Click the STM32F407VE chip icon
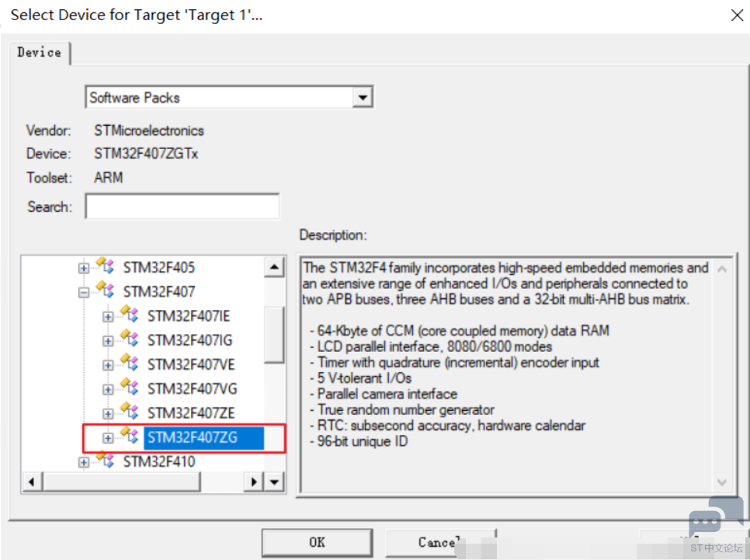 pos(129,362)
